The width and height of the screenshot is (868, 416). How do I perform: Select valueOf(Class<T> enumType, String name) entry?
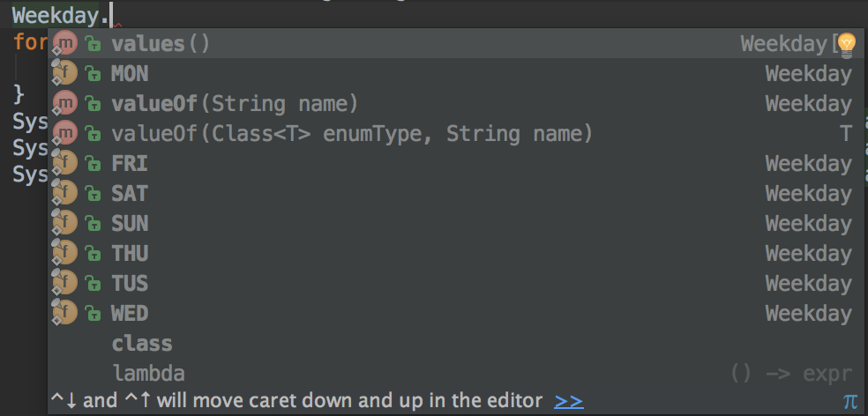pyautogui.click(x=452, y=133)
